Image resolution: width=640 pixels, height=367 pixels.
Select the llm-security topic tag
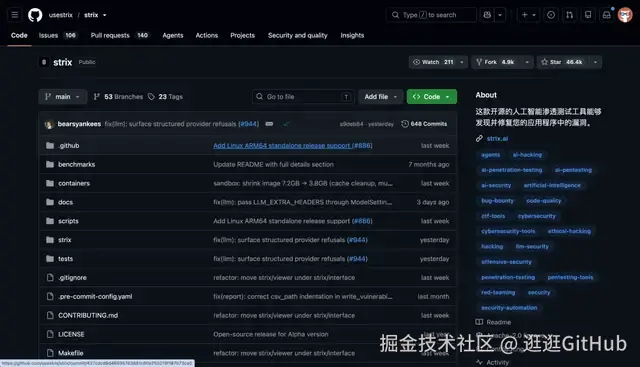(532, 247)
